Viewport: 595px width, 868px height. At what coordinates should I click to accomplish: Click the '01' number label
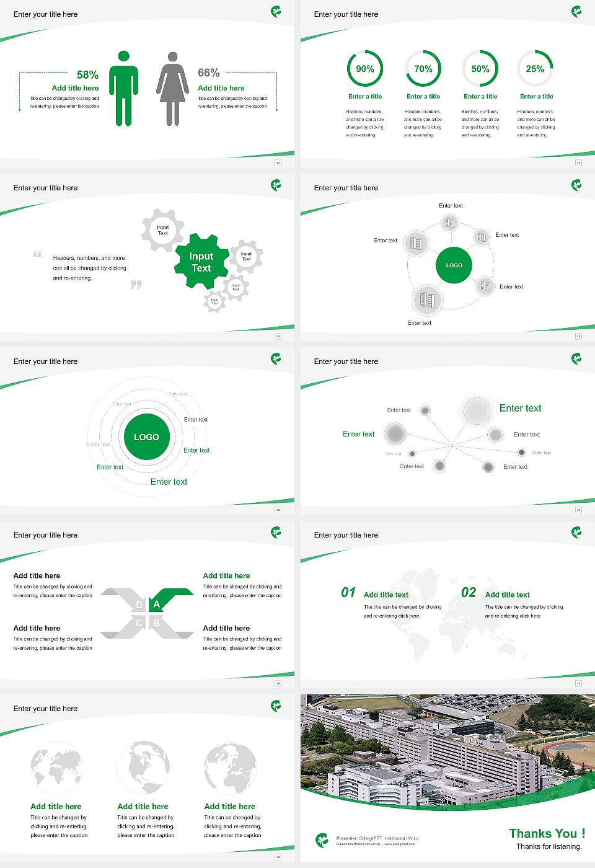click(348, 593)
